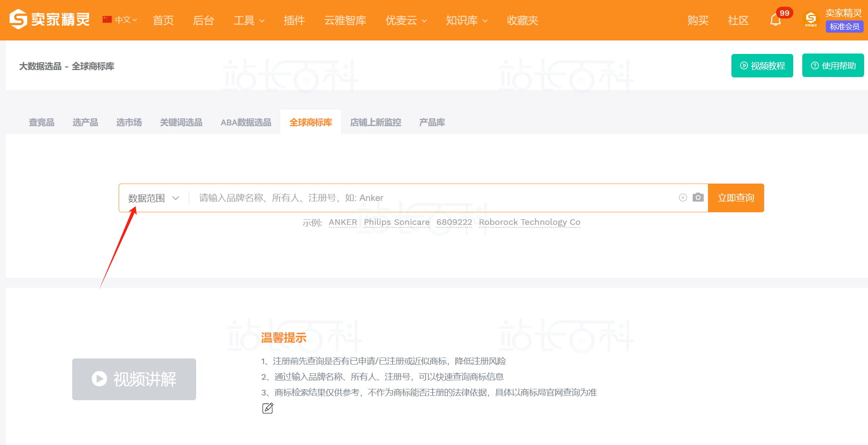Expand the 工具 menu

(249, 20)
